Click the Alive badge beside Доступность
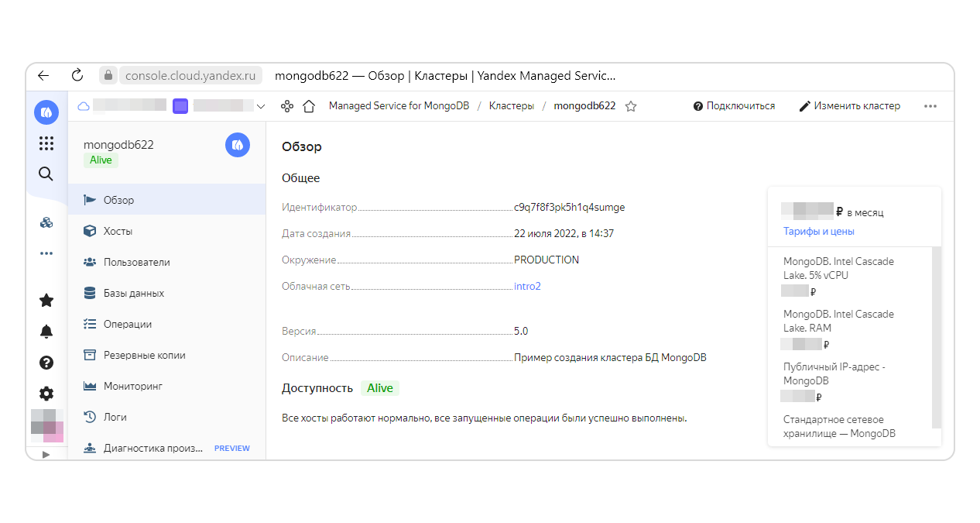This screenshot has height=523, width=980. [380, 388]
